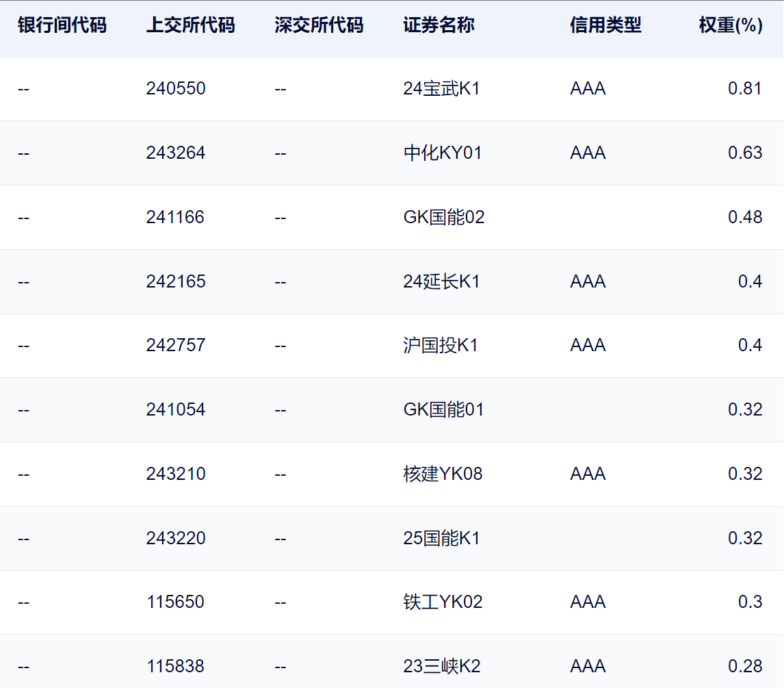Click security name GK国能01
The height and width of the screenshot is (688, 784).
(x=443, y=409)
